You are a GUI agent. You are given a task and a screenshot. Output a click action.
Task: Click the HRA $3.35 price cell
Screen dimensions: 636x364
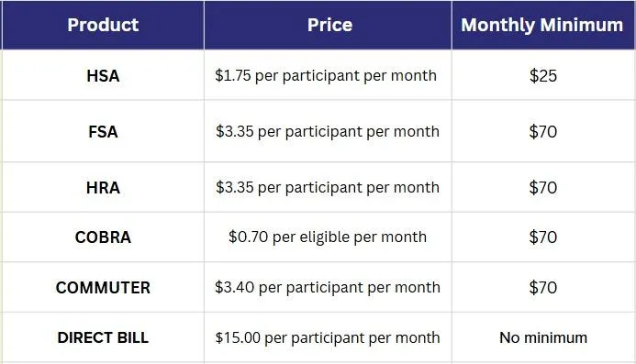[328, 187]
